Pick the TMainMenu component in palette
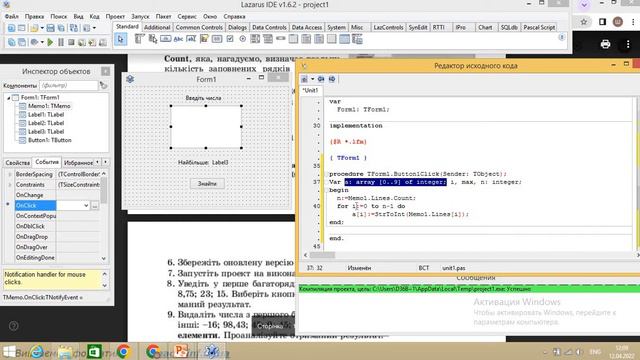640x360 pixels. pos(140,39)
